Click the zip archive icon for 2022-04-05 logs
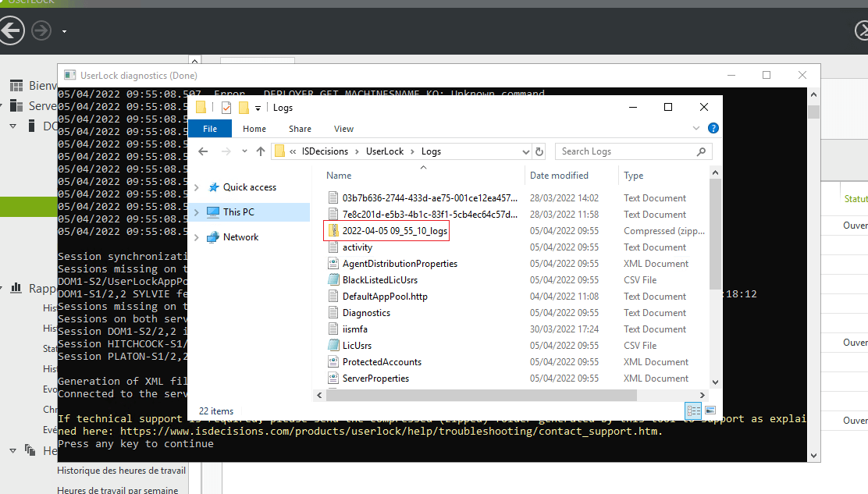Screen dimensions: 868x494 pyautogui.click(x=333, y=231)
